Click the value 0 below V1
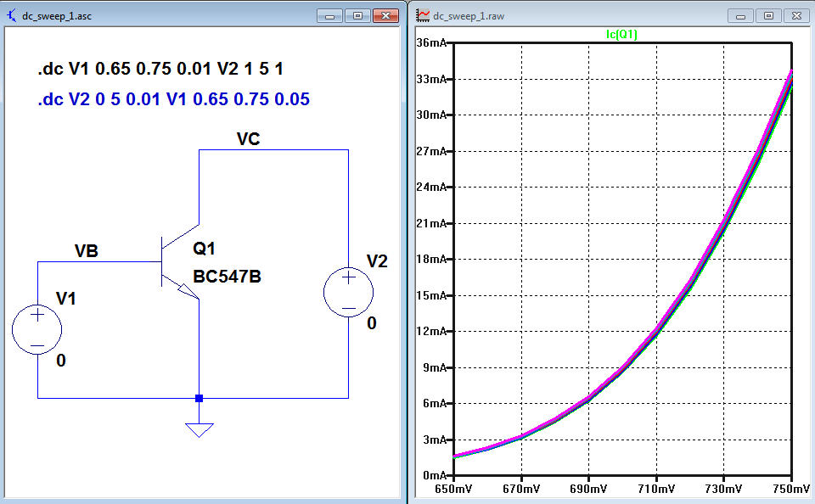Viewport: 815px width, 504px height. click(x=61, y=361)
